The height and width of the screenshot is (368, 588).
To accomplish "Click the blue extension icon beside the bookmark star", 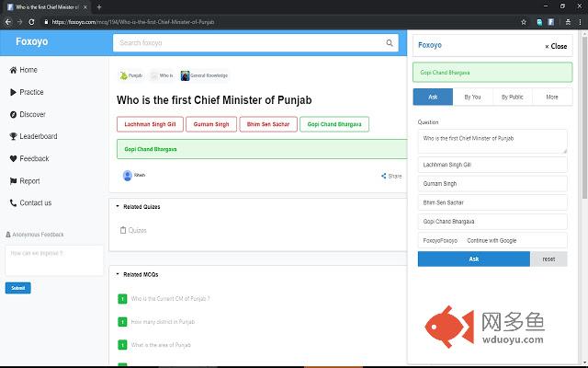I will pos(539,22).
